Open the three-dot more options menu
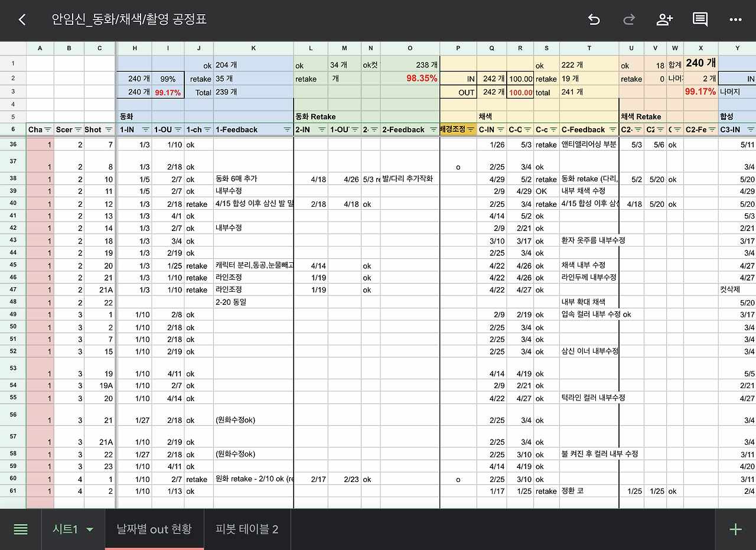The image size is (756, 550). click(x=735, y=19)
